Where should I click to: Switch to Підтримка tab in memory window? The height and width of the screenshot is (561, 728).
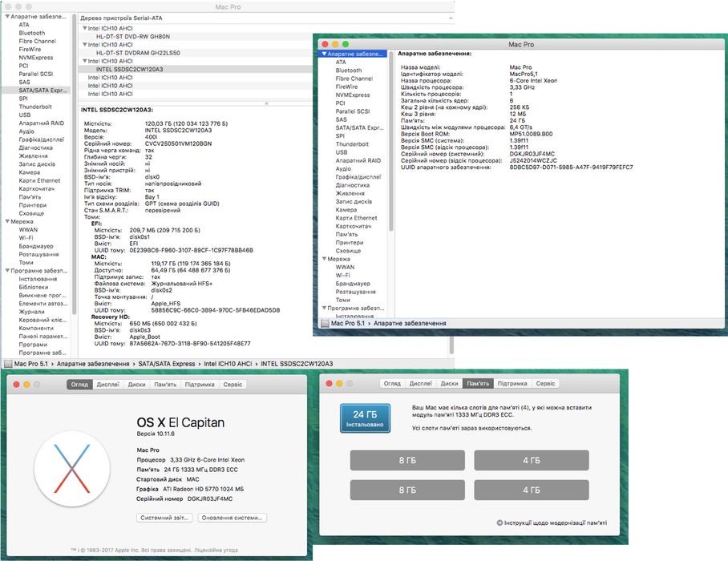[512, 384]
